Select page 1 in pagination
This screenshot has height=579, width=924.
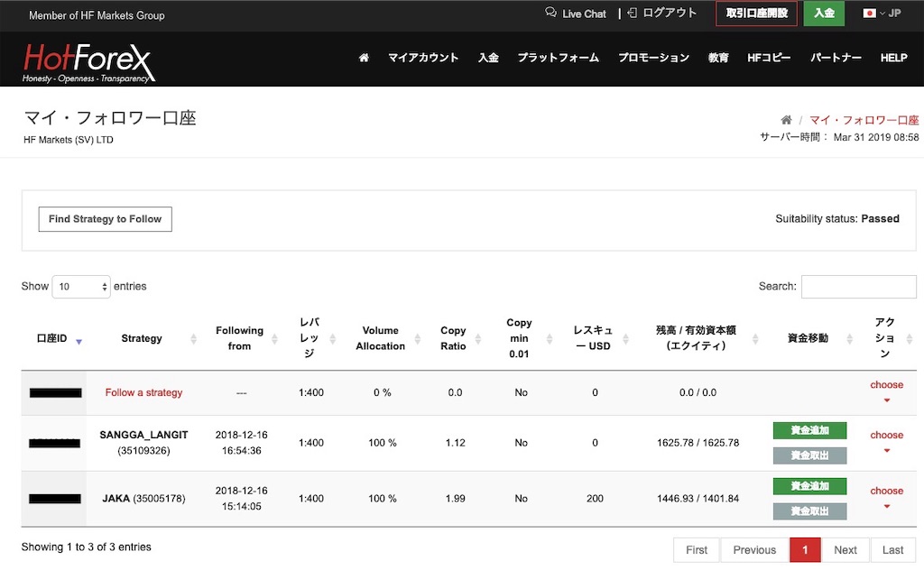[805, 549]
